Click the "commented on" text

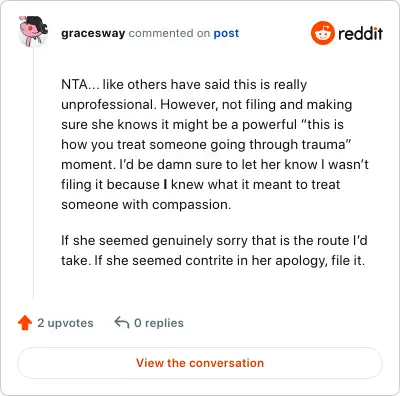tap(169, 33)
